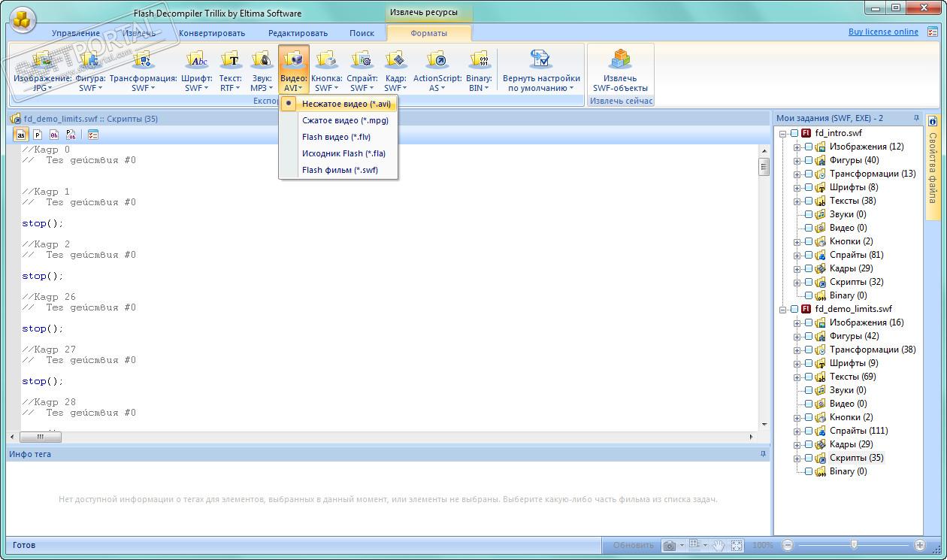Open the camera snapshot dropdown arrow

click(682, 546)
